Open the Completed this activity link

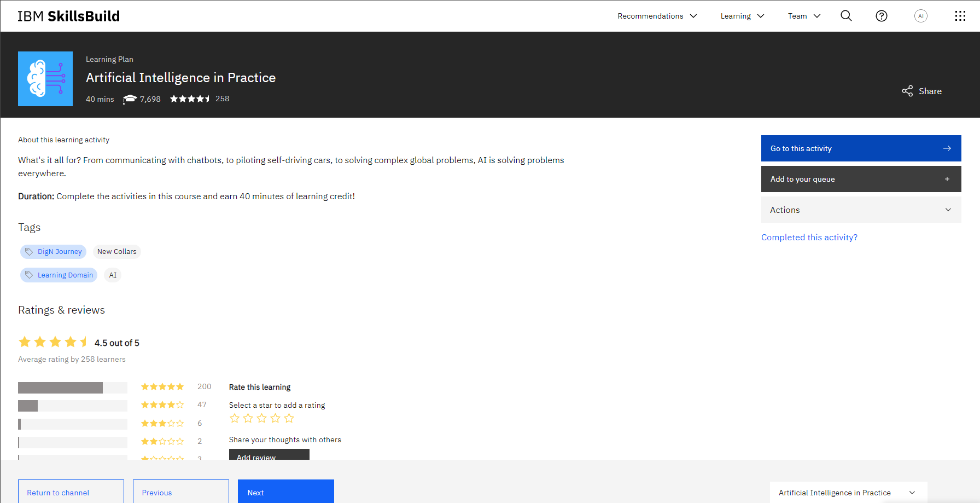click(x=809, y=237)
